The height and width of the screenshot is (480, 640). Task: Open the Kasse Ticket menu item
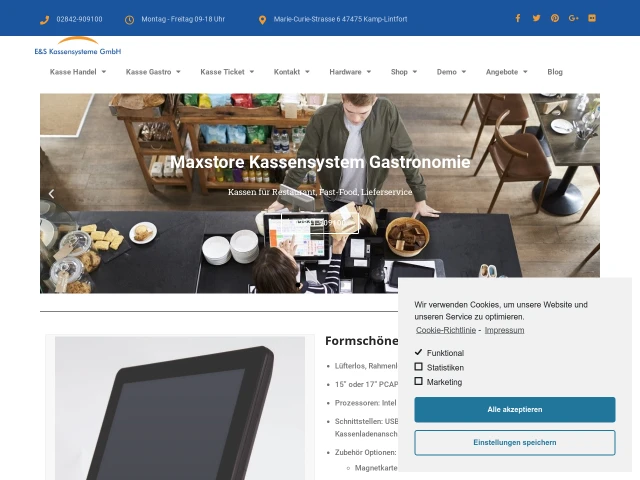point(222,72)
